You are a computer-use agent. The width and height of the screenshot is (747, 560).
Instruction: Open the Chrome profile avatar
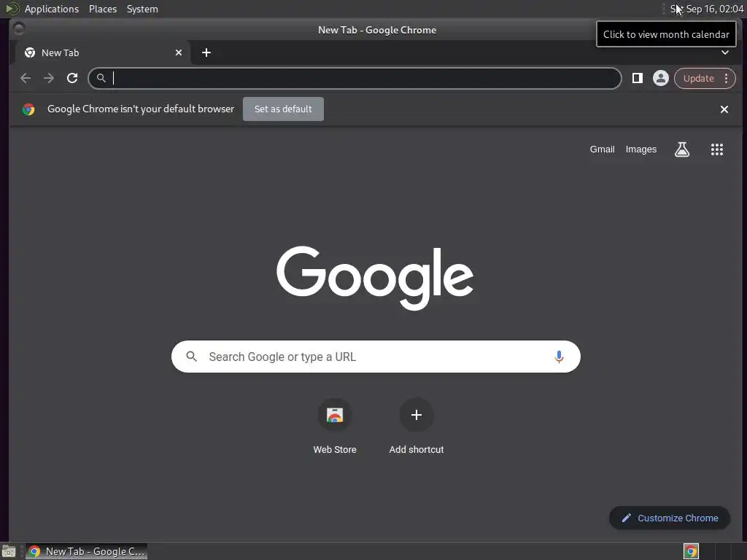click(x=661, y=78)
